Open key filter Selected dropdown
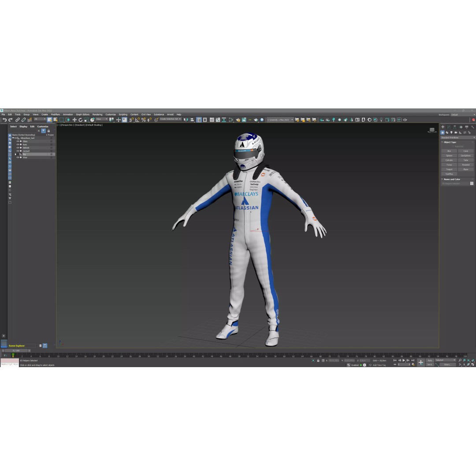This screenshot has width=476, height=476. pos(445,360)
